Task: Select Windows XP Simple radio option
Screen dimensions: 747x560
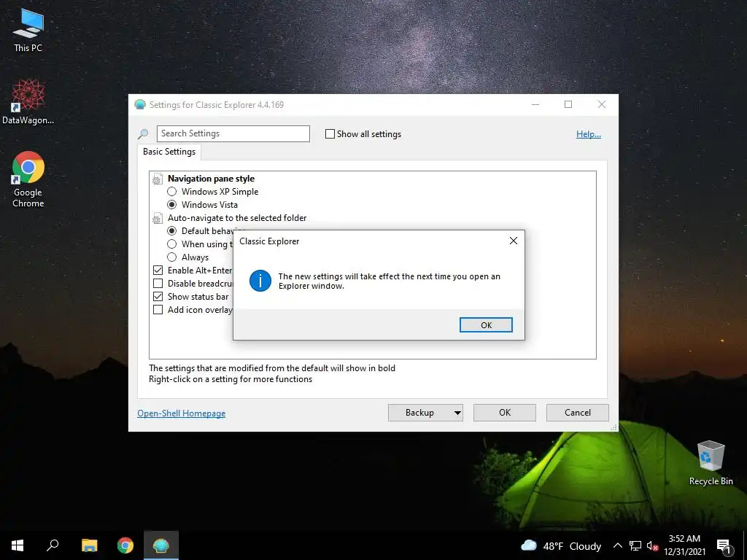Action: (x=172, y=192)
